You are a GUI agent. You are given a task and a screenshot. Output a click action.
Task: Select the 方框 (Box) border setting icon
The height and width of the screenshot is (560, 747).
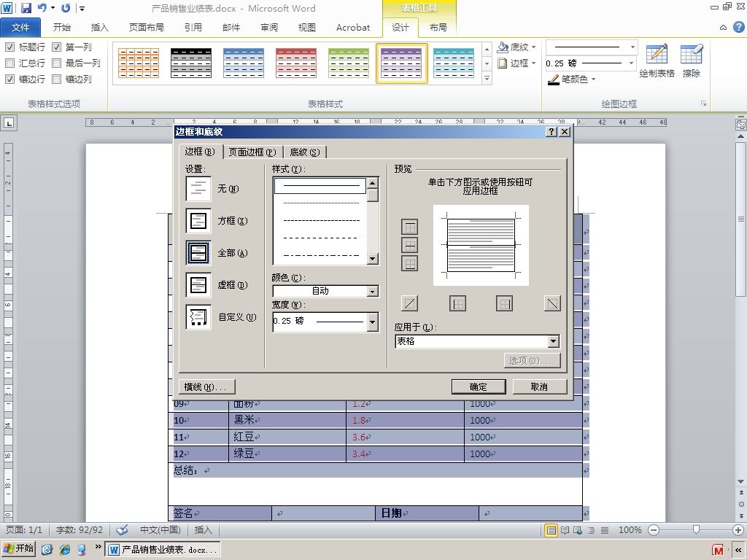(x=198, y=220)
